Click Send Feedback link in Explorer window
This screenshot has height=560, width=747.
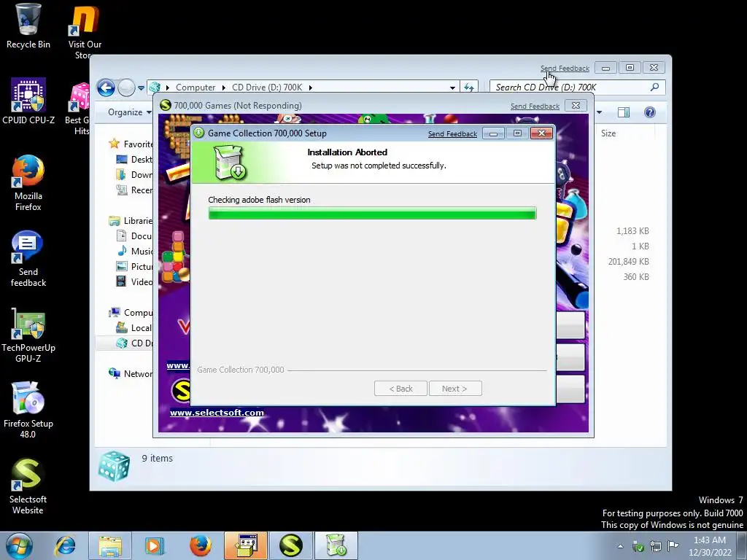[x=565, y=69]
